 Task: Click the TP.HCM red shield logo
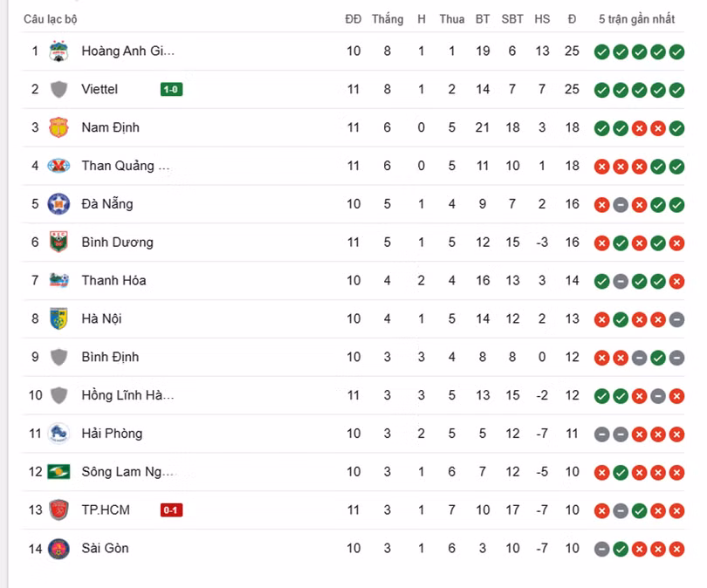coord(58,509)
